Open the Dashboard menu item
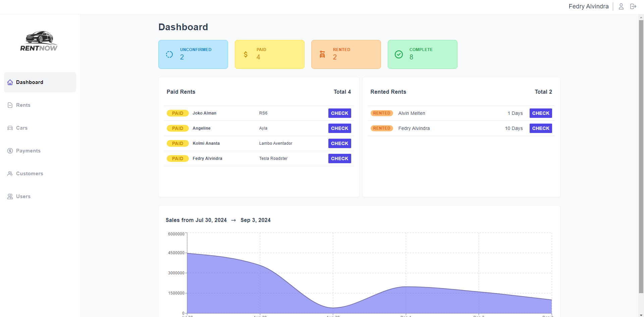644x317 pixels. 40,82
